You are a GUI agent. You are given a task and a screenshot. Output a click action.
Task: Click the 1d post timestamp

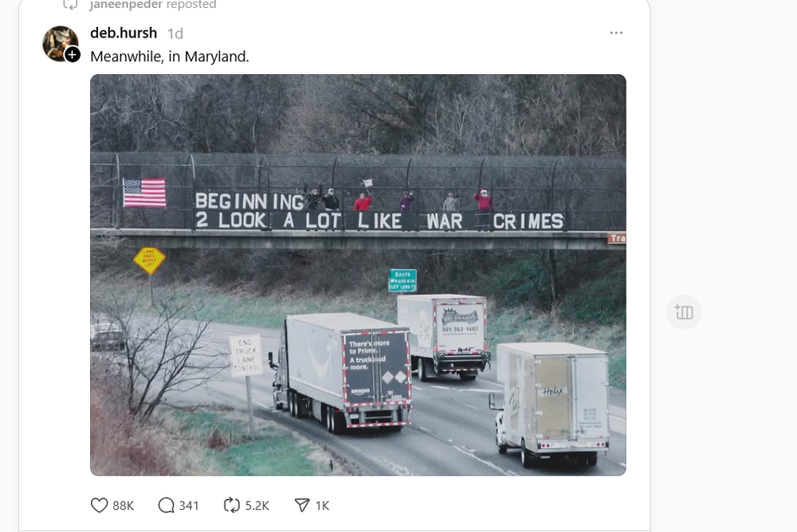pyautogui.click(x=175, y=33)
